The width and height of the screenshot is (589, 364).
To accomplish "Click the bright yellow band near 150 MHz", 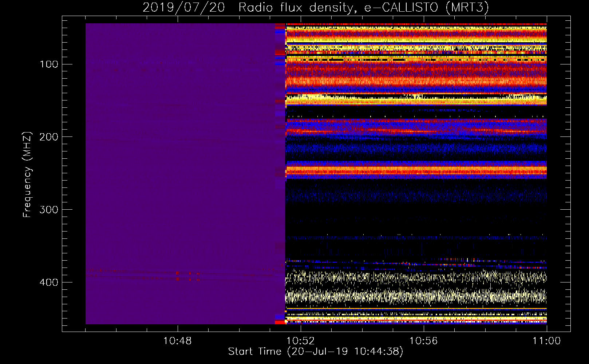I will [415, 99].
